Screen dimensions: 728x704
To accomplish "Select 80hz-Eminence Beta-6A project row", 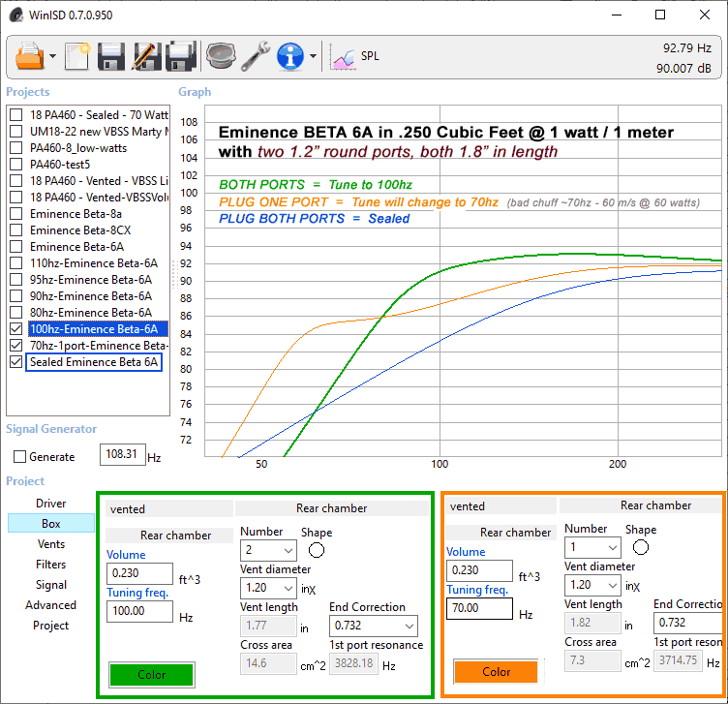I will 91,313.
